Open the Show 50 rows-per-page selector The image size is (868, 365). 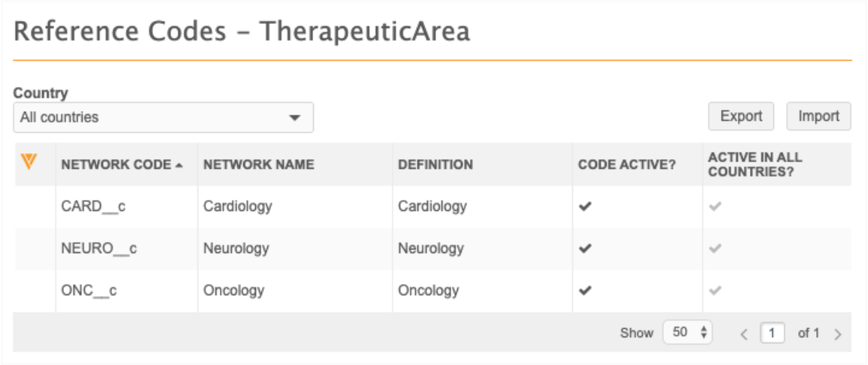pyautogui.click(x=687, y=332)
